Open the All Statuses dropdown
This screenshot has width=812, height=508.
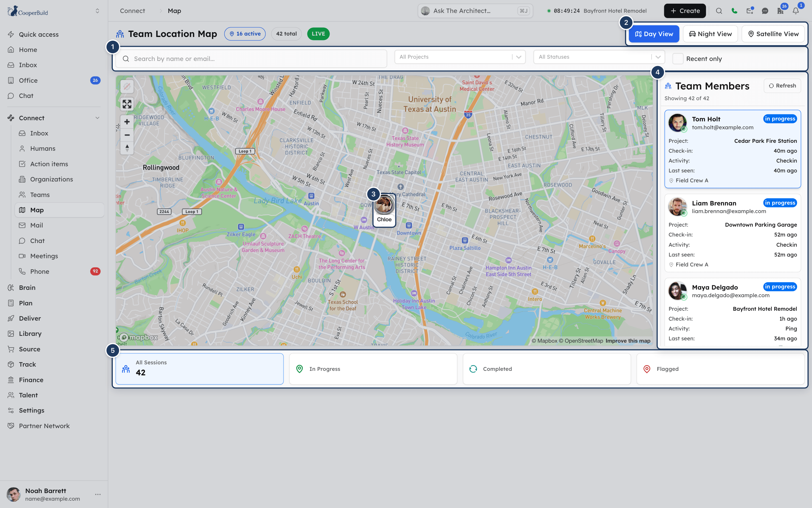[x=599, y=57]
